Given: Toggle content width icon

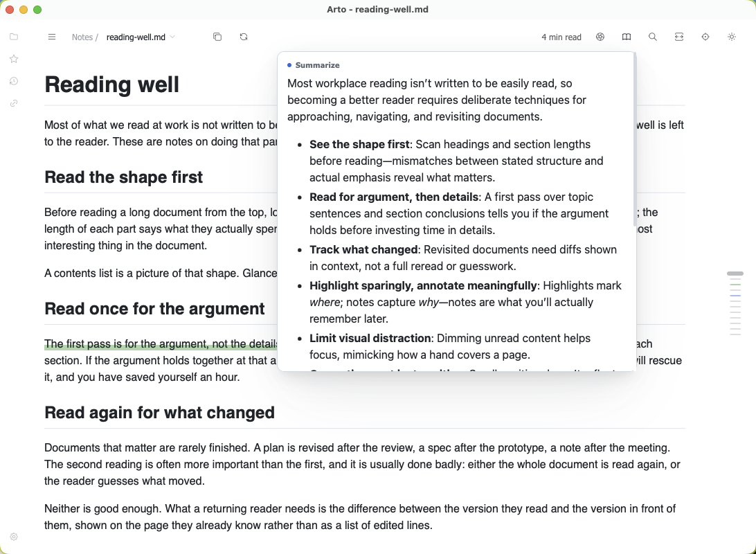Looking at the screenshot, I should [679, 37].
